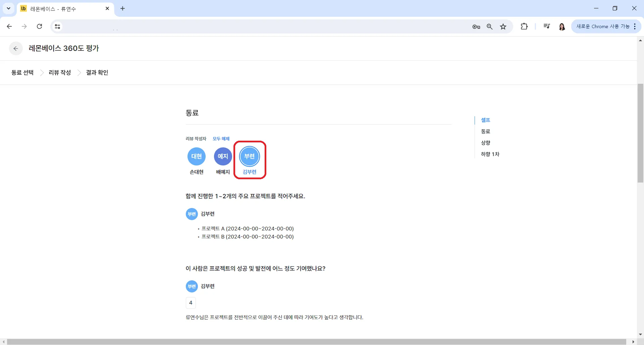644x345 pixels.
Task: Jump to 하향 1차 section in side navigation
Action: pyautogui.click(x=490, y=154)
